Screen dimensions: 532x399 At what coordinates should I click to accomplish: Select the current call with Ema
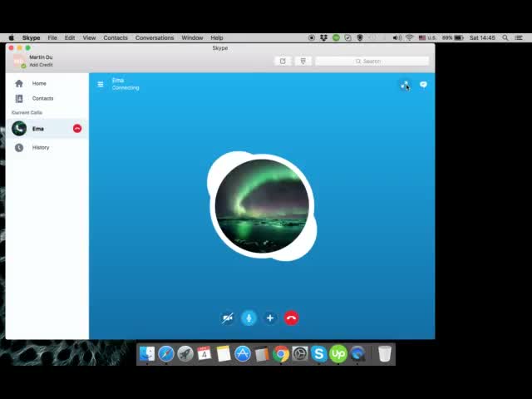pyautogui.click(x=47, y=129)
